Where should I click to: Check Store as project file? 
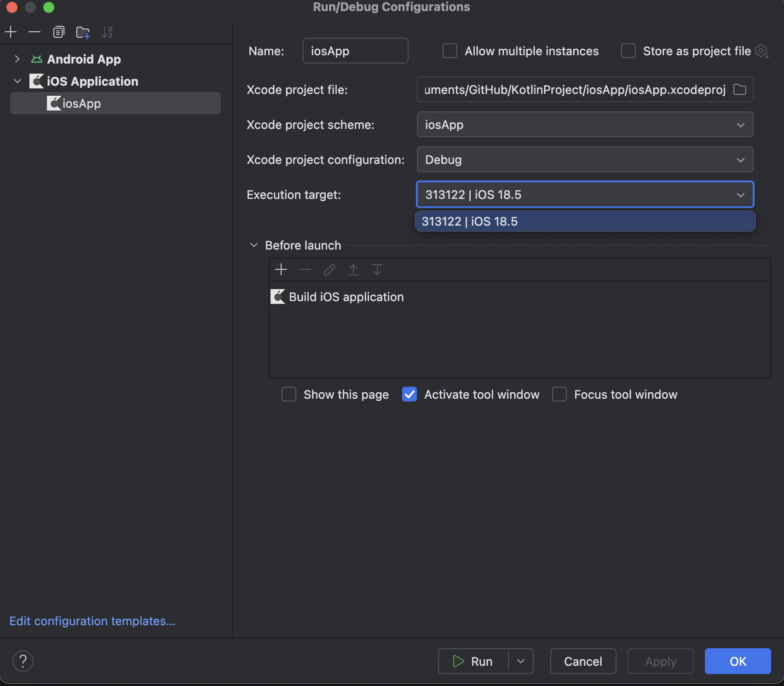(628, 51)
